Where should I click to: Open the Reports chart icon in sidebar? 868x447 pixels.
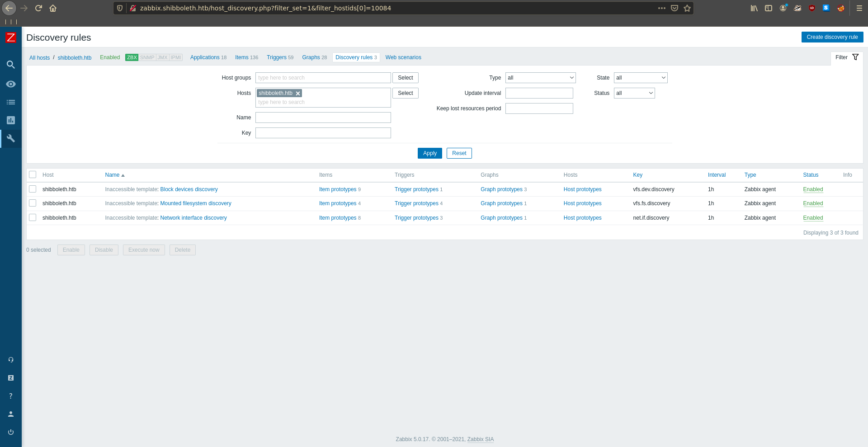11,120
